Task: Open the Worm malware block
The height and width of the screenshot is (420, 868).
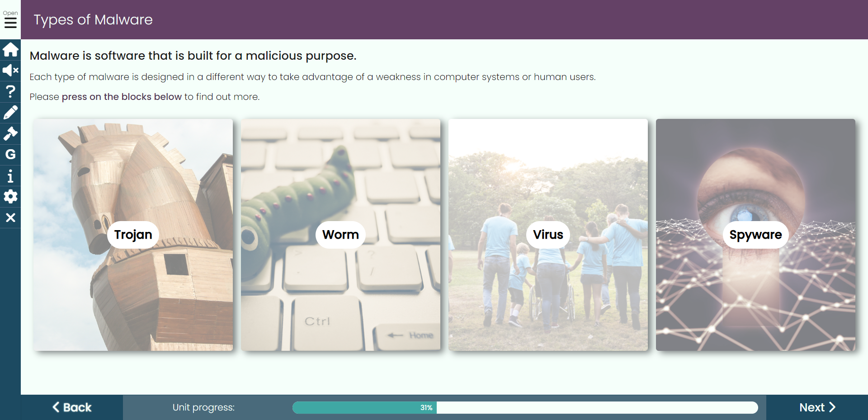Action: [340, 235]
